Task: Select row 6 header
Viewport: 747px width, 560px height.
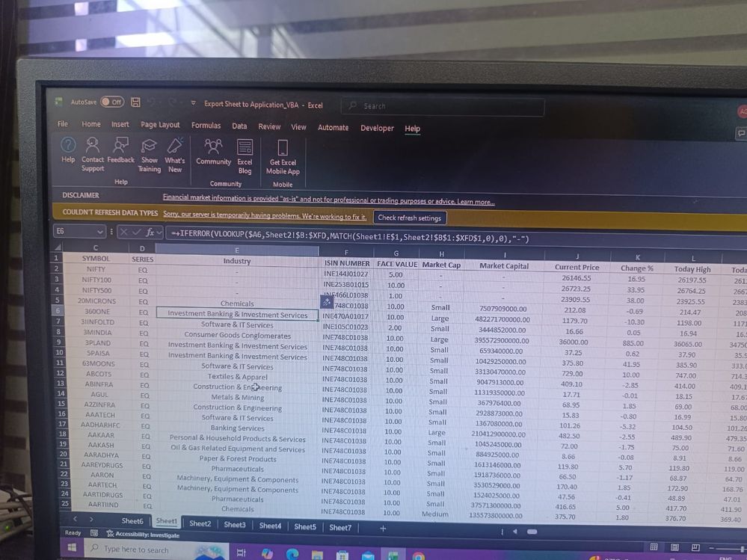Action: pyautogui.click(x=57, y=310)
